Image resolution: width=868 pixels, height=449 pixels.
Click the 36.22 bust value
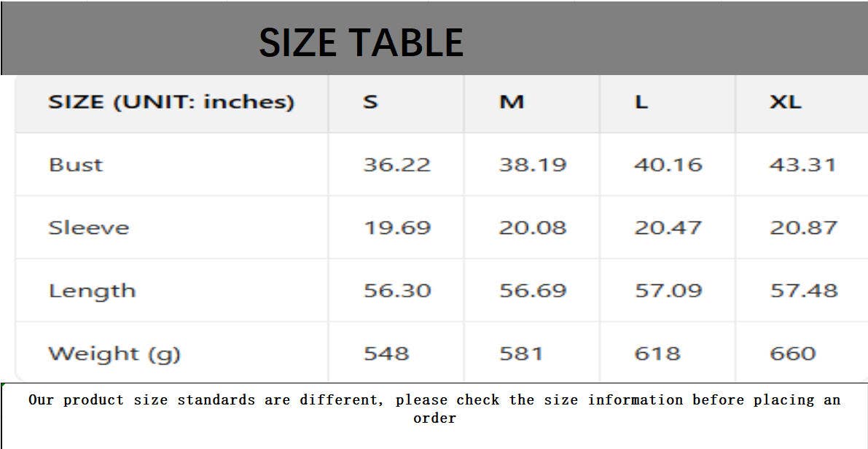(397, 165)
